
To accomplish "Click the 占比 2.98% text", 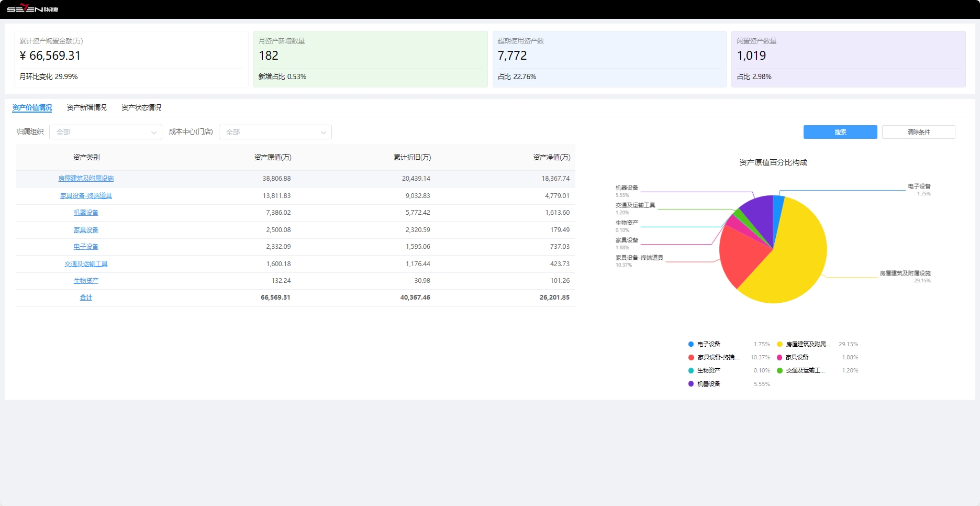I will (754, 76).
